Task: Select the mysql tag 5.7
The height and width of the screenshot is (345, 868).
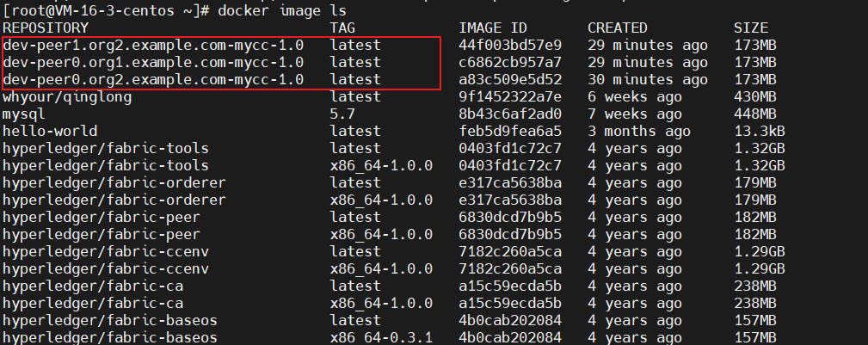Action: coord(342,114)
